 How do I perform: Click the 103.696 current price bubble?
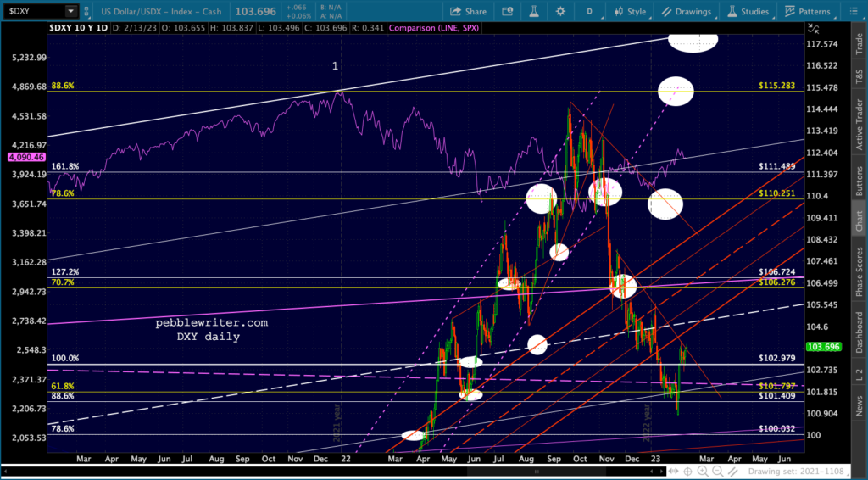[x=824, y=347]
